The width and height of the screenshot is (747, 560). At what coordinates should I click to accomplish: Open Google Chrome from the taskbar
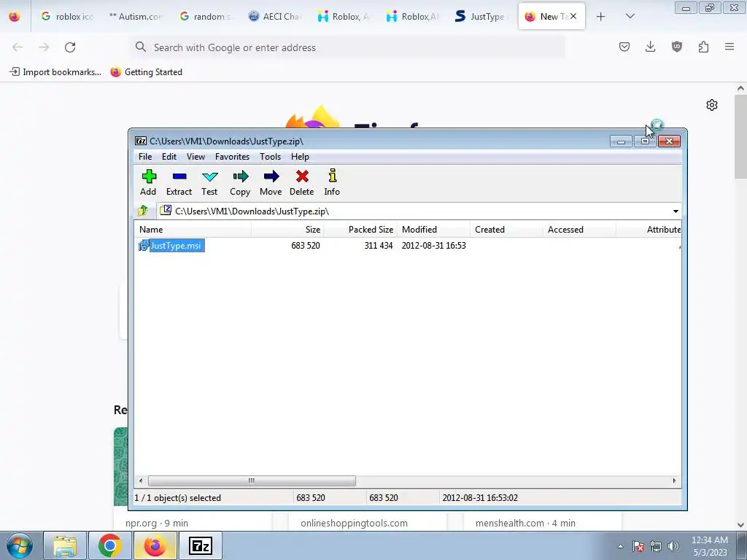(109, 545)
